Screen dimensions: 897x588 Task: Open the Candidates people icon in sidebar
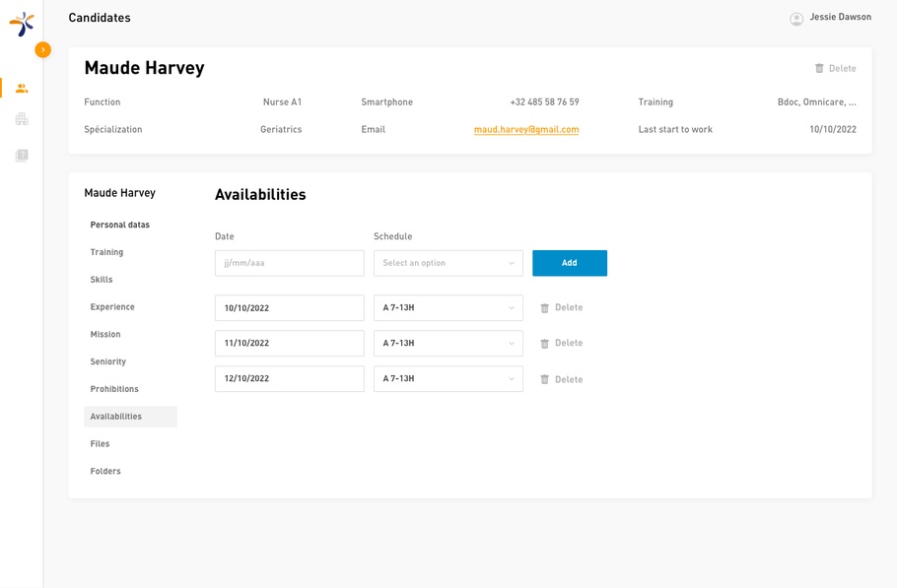pos(22,89)
